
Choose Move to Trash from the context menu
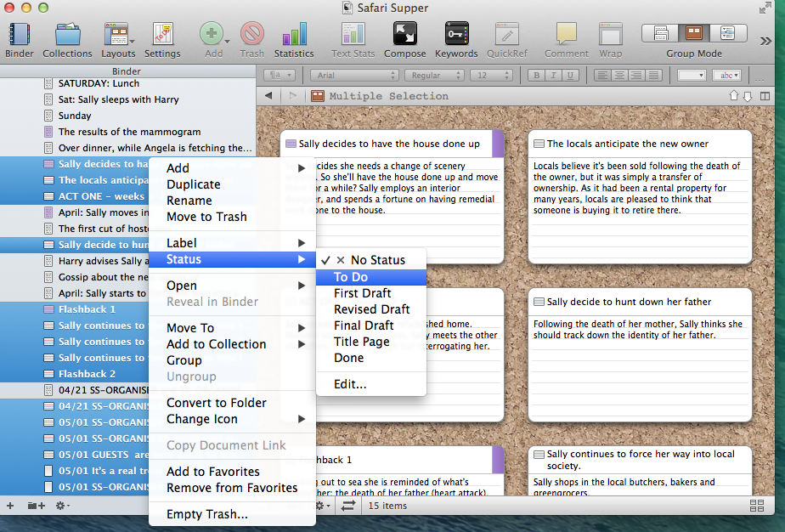tap(232, 217)
